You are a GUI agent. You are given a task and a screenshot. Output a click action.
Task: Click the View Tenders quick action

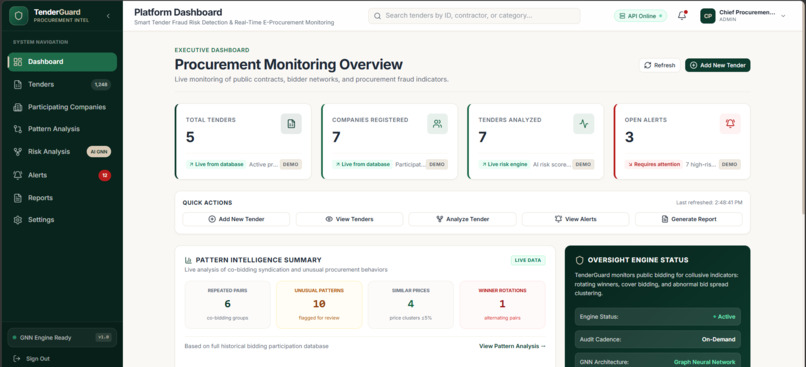[350, 219]
